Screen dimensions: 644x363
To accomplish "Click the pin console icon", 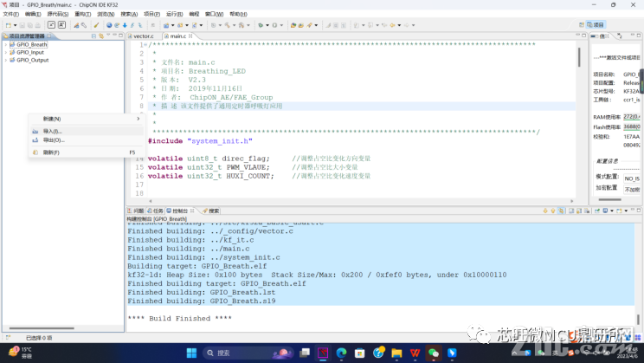I will [597, 211].
